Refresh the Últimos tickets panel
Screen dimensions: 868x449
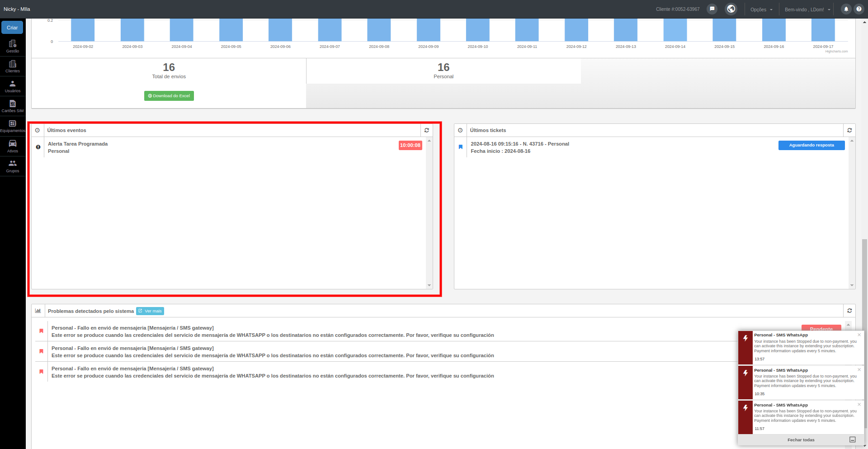(x=849, y=130)
